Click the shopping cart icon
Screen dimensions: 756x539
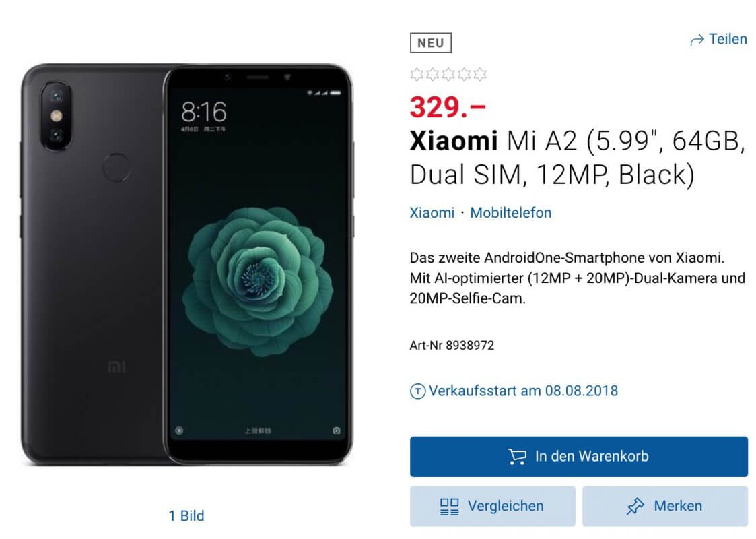point(517,457)
